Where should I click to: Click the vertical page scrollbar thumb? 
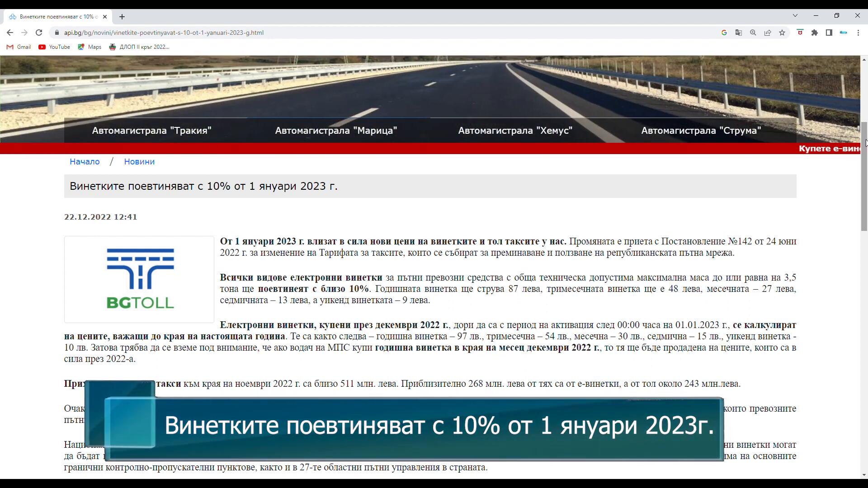pyautogui.click(x=864, y=176)
